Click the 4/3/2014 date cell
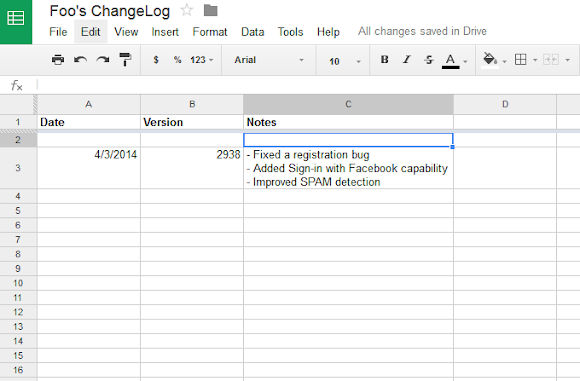Image resolution: width=580 pixels, height=381 pixels. (x=89, y=168)
